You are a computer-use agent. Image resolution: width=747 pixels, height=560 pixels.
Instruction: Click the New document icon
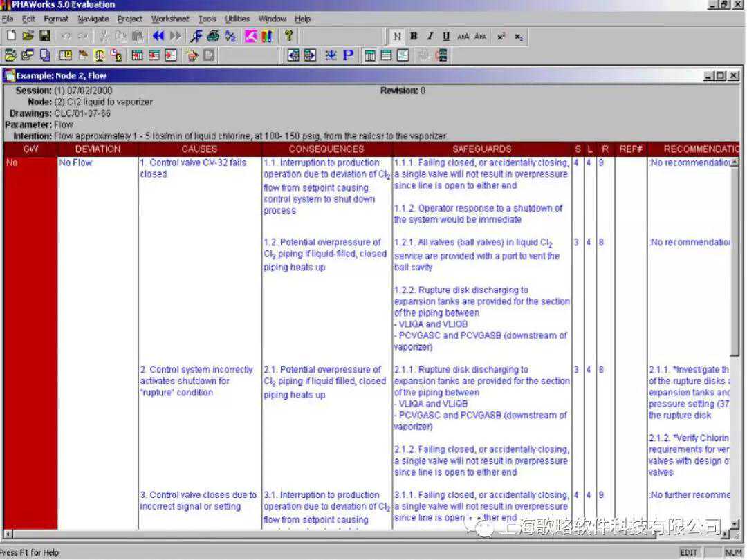click(x=10, y=36)
